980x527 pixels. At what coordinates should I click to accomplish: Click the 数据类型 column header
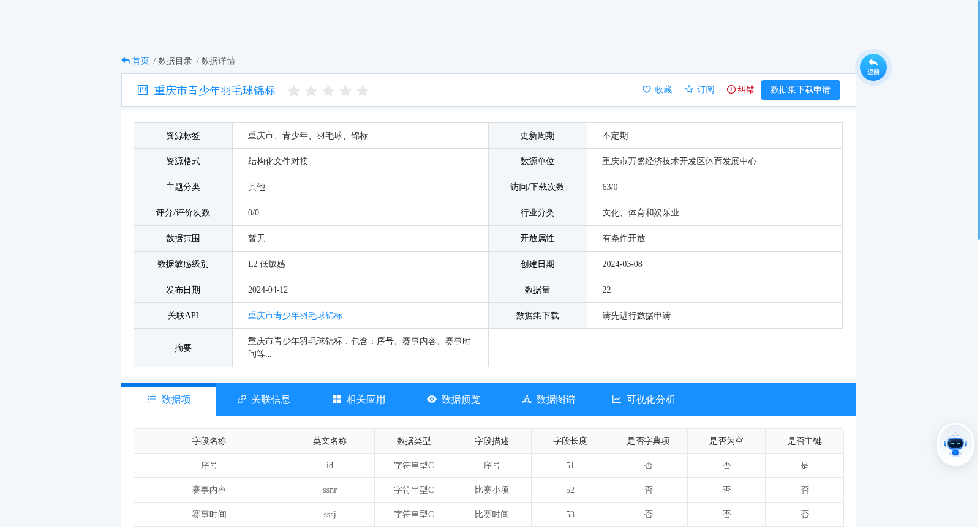[x=414, y=441]
